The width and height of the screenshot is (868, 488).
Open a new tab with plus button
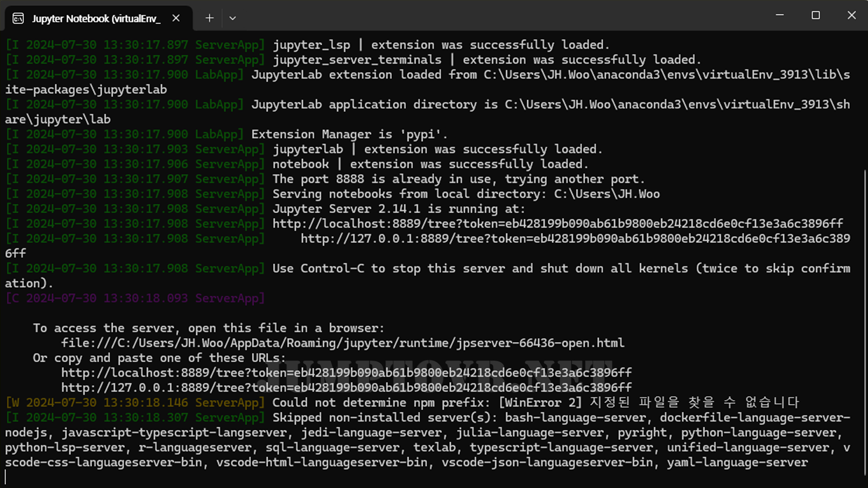coord(209,18)
